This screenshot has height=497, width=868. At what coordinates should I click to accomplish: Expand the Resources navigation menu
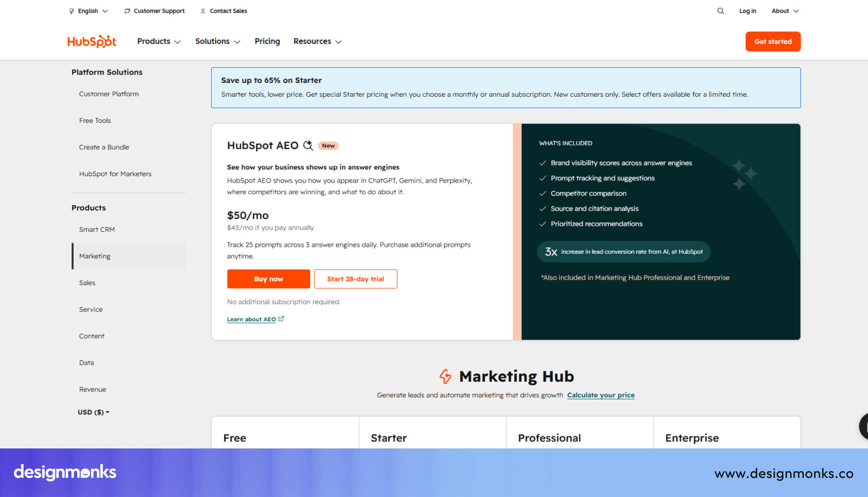click(317, 41)
